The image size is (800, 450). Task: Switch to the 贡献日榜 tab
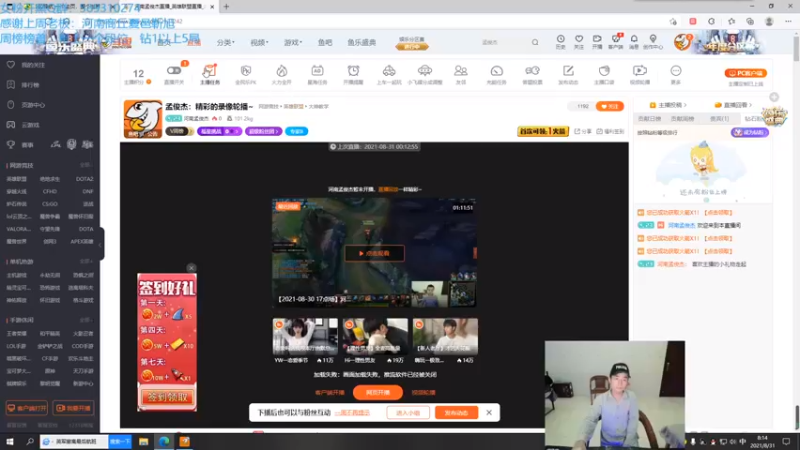click(x=649, y=118)
